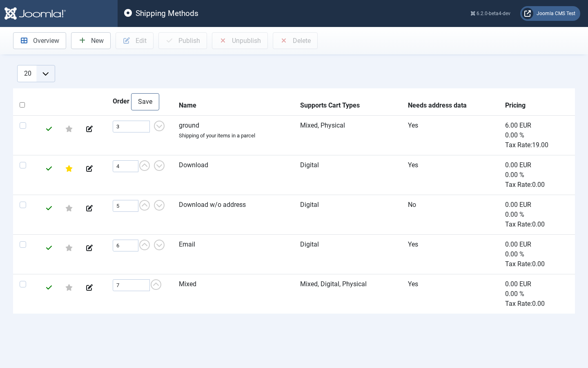
Task: Toggle published checkmark for Mixed row
Action: (x=49, y=287)
